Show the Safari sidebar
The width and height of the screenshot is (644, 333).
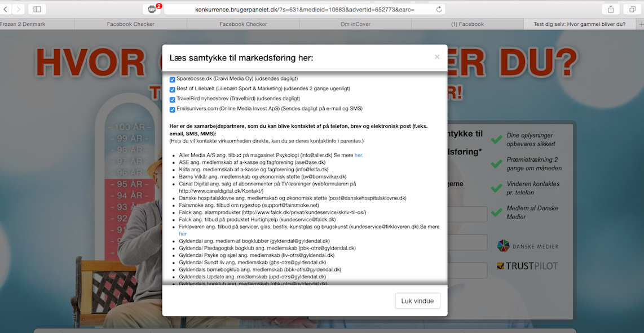tap(37, 8)
